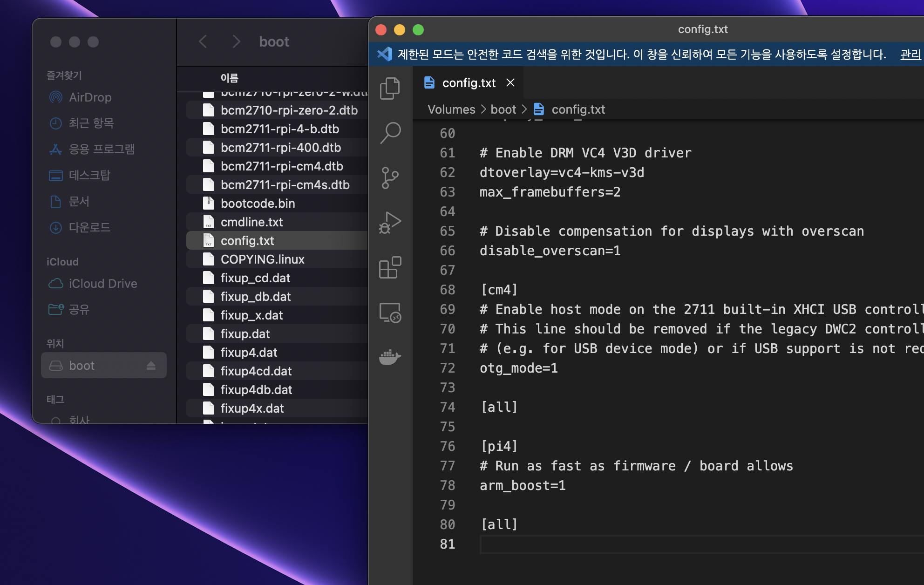Viewport: 924px width, 585px height.
Task: Sort files by 이름 column header
Action: tap(229, 78)
